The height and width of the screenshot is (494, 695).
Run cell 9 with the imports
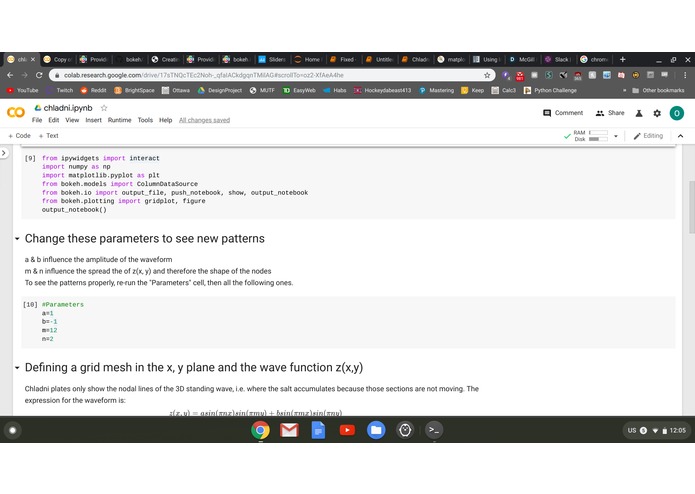30,158
